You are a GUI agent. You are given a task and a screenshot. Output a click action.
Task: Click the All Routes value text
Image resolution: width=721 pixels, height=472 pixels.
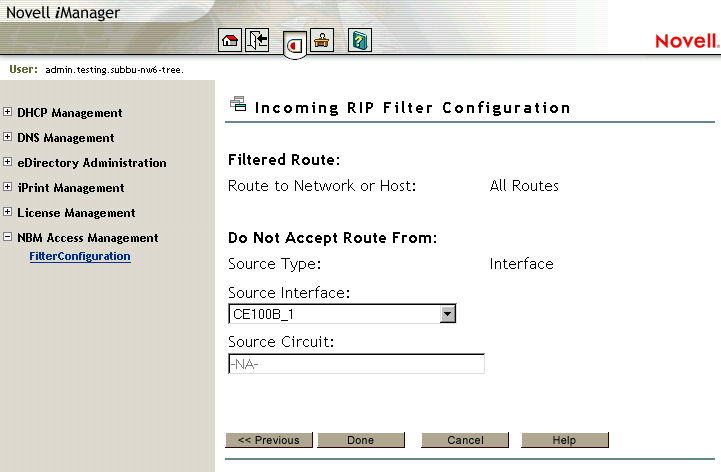(524, 186)
